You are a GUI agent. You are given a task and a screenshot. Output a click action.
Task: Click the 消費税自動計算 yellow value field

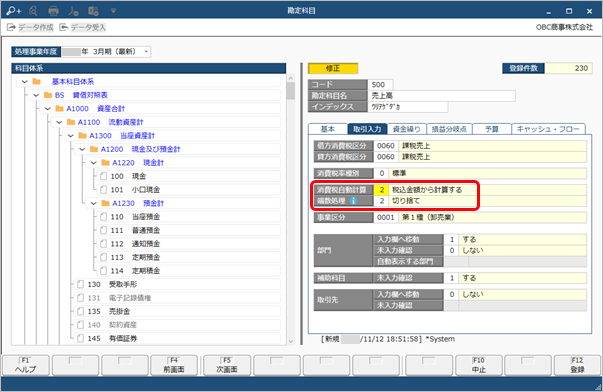381,190
